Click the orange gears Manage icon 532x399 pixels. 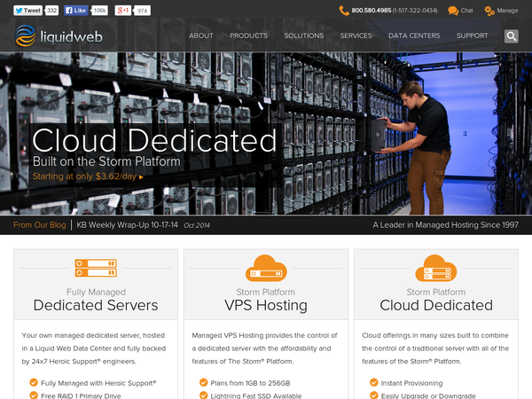(489, 11)
